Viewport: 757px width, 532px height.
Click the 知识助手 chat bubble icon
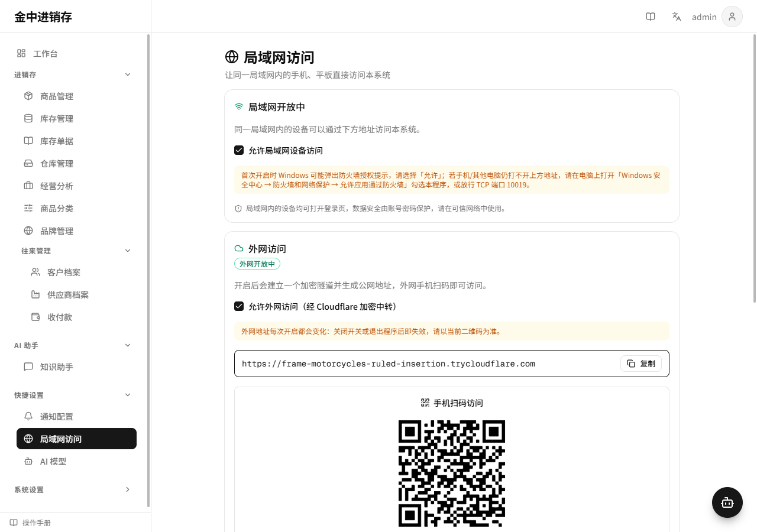pos(28,366)
